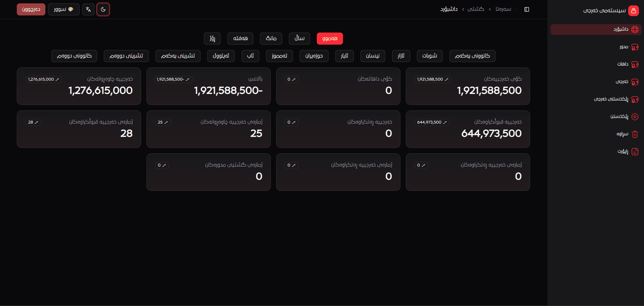The width and height of the screenshot is (644, 306).
Task: Open the مدور sidebar section
Action: point(624,47)
